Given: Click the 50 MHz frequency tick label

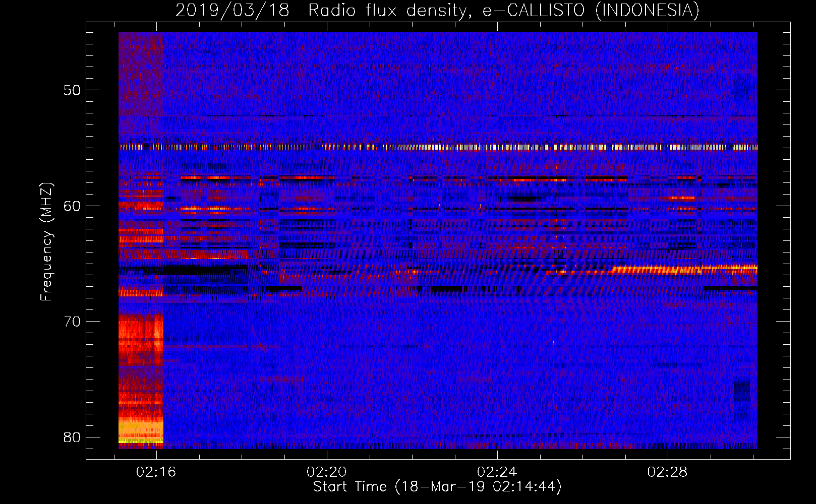Looking at the screenshot, I should [72, 90].
